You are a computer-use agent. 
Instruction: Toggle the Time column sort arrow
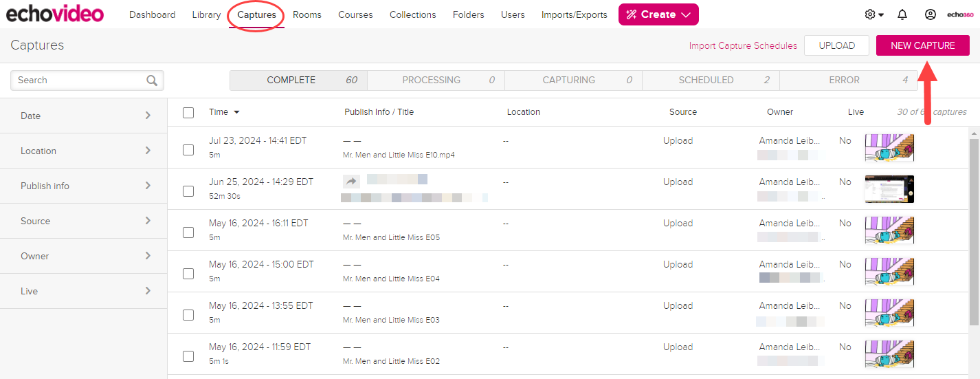tap(236, 112)
